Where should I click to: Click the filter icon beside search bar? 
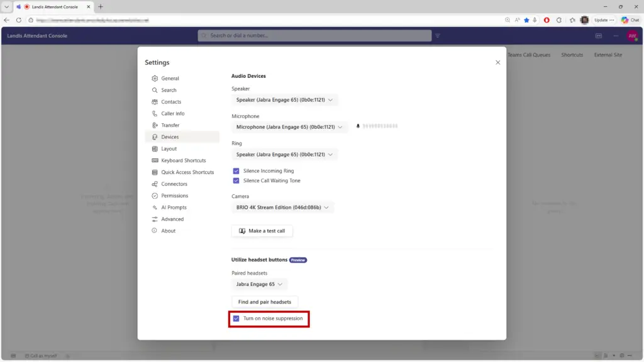pos(438,36)
